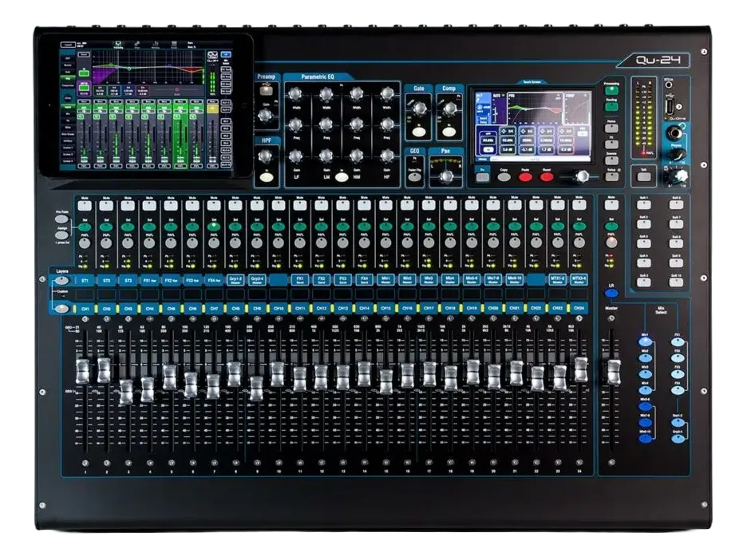Toggle the HPF In switch
This screenshot has height=560, width=743.
click(x=267, y=178)
